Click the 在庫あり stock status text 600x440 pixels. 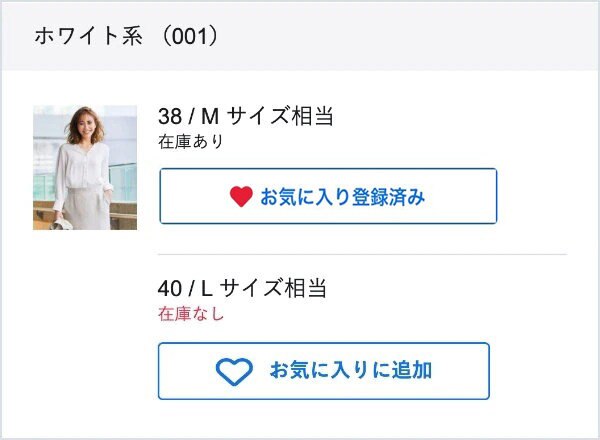(x=191, y=141)
